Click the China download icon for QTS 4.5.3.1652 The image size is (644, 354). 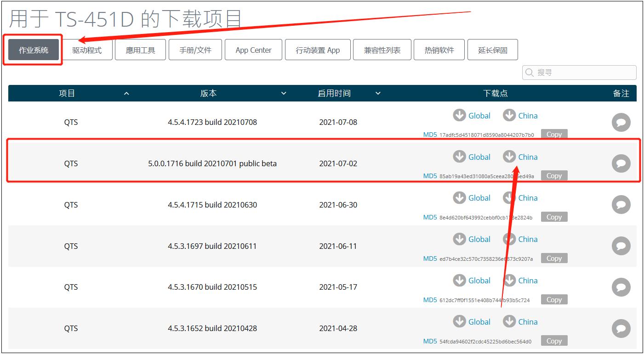(509, 321)
